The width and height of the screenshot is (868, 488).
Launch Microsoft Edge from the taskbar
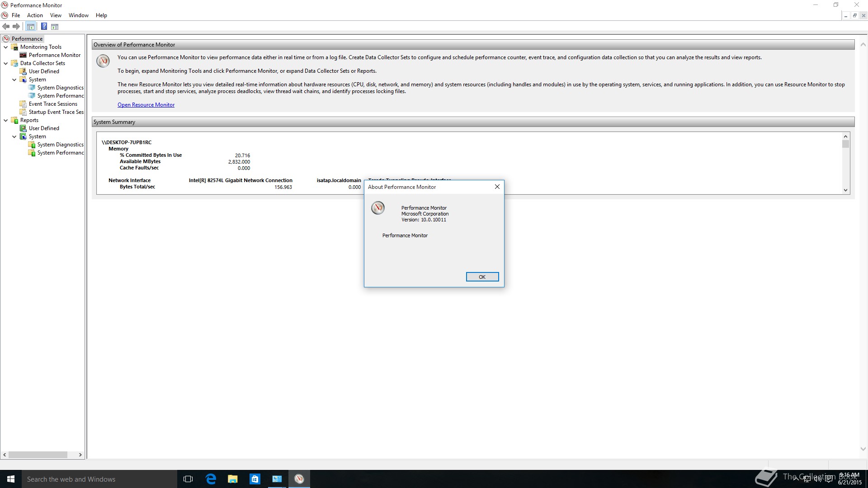point(211,479)
